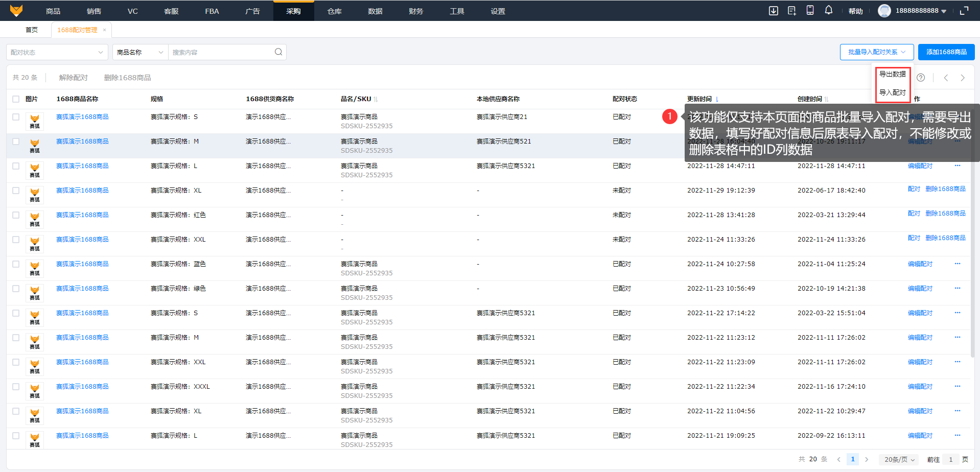Viewport: 980px width, 472px height.
Task: Click the magnifier search icon
Action: (278, 52)
